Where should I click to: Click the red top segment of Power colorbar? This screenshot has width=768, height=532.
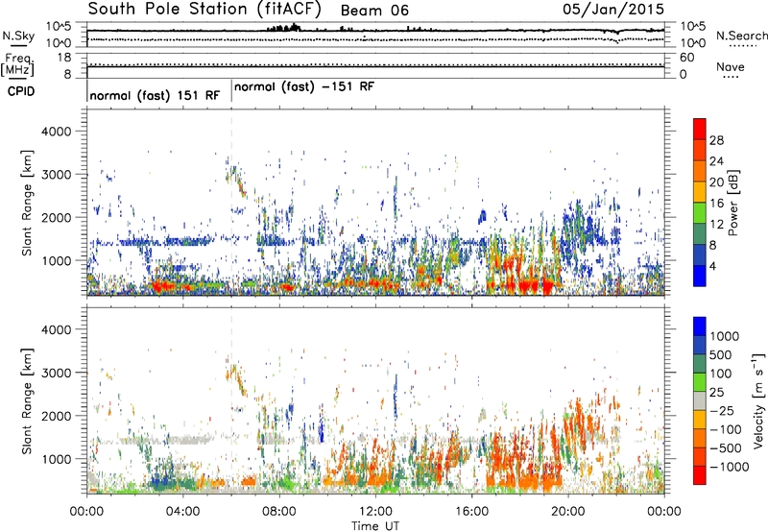click(700, 129)
